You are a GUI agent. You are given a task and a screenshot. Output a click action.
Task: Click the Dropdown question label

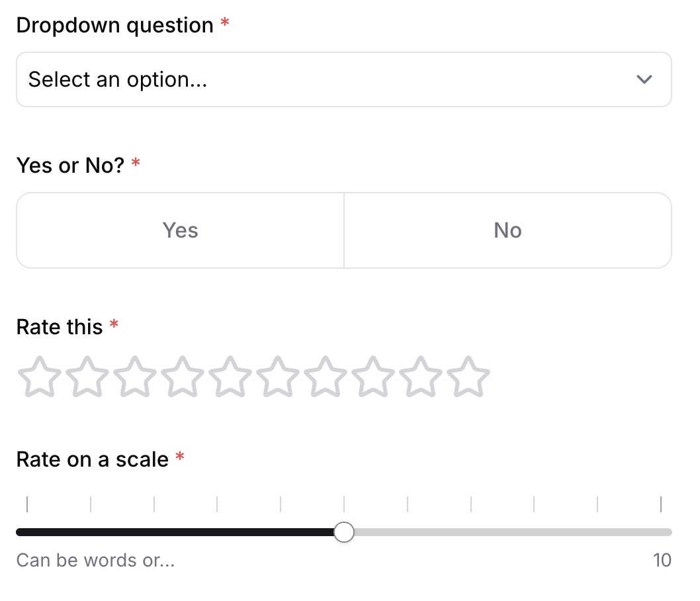(114, 26)
